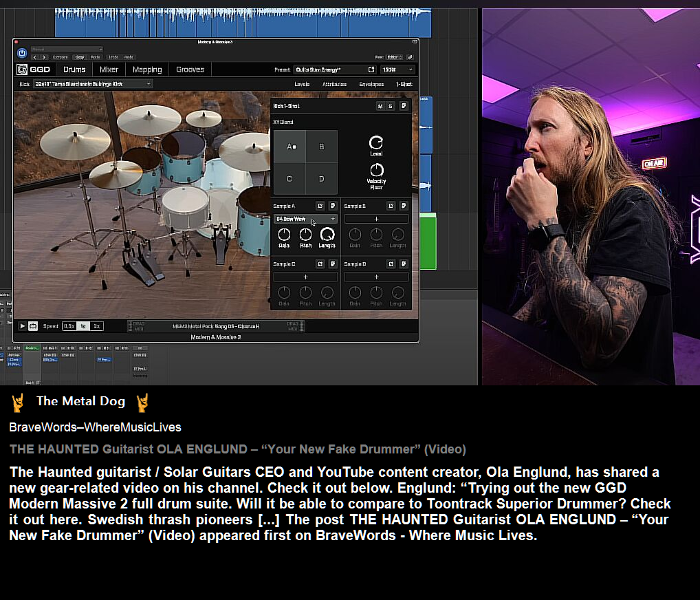The height and width of the screenshot is (600, 700).
Task: Select XY Blend pad C
Action: point(290,179)
